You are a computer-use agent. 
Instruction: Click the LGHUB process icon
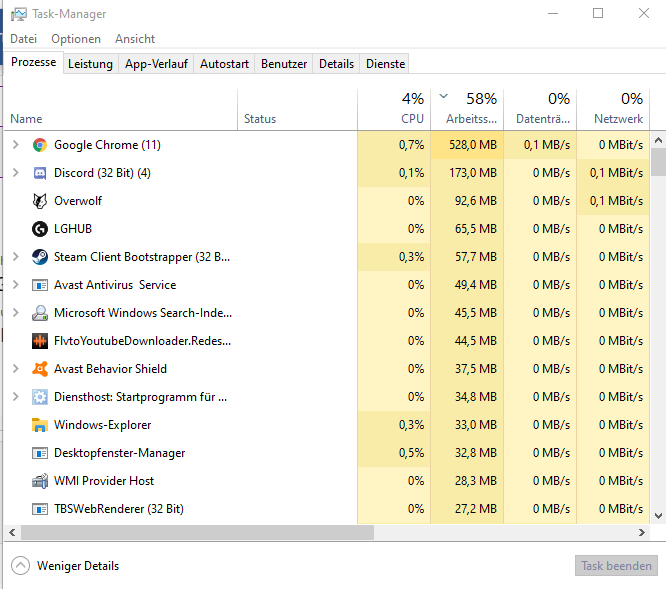tap(40, 229)
